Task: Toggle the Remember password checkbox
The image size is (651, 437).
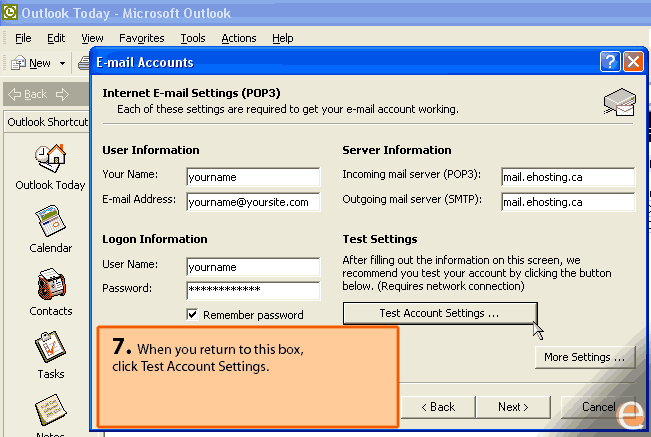Action: pos(193,315)
